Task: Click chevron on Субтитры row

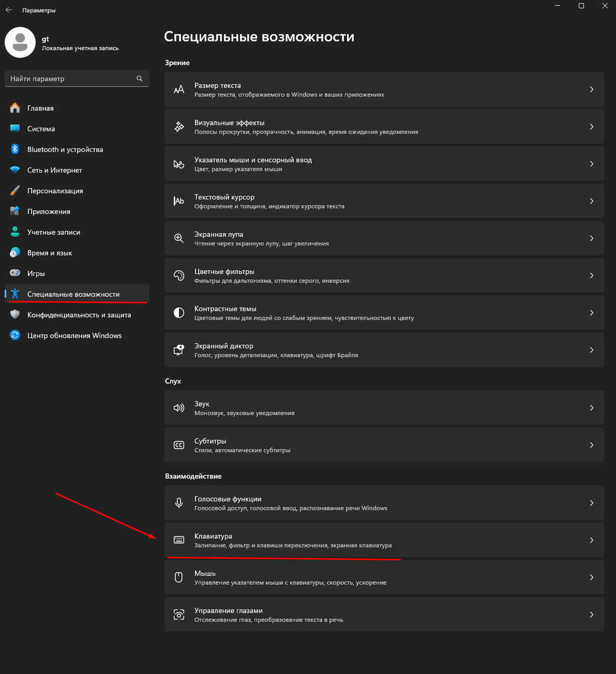Action: pos(591,445)
